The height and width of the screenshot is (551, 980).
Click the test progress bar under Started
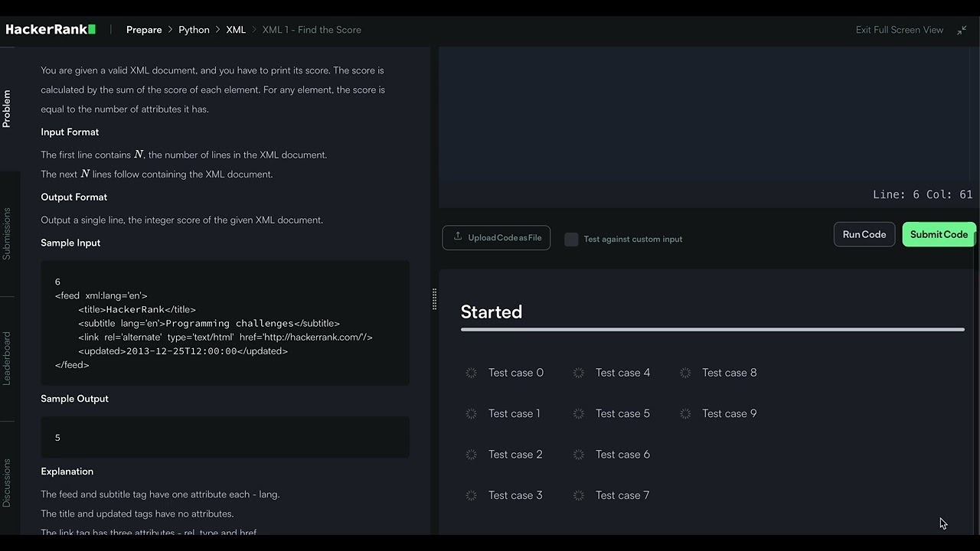[712, 330]
